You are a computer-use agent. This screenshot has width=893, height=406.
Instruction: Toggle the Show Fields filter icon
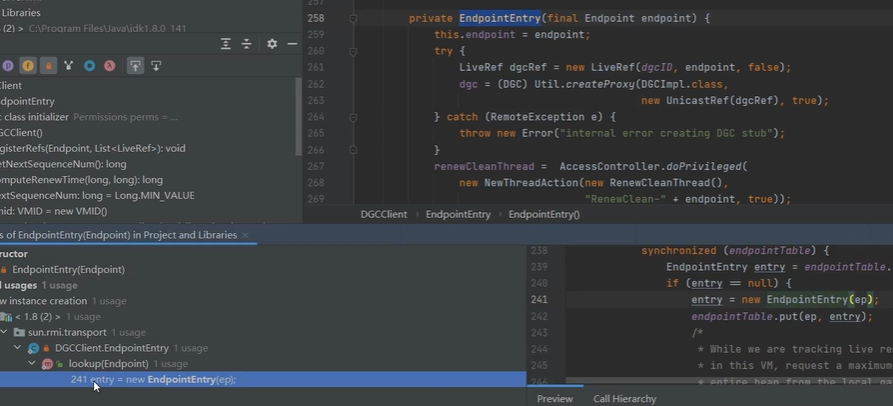coord(28,66)
